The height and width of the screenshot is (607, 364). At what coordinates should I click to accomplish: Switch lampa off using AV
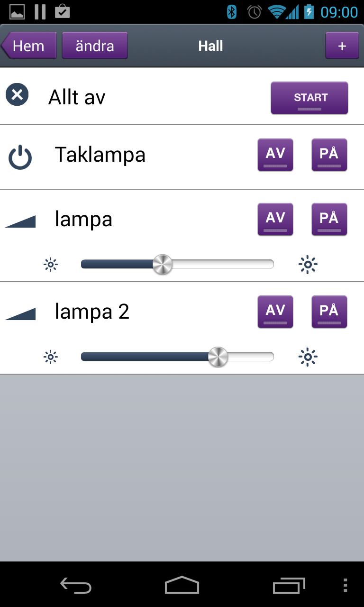pyautogui.click(x=275, y=219)
